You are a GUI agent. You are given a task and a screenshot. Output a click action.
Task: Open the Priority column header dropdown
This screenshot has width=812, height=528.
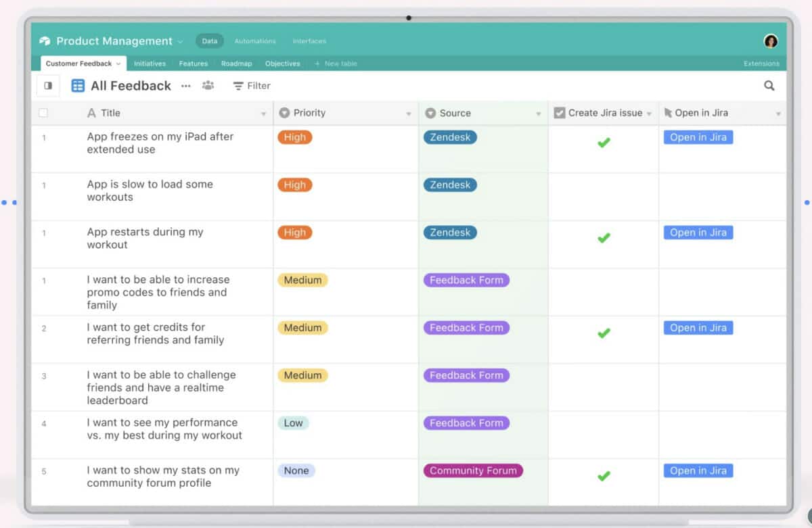409,114
